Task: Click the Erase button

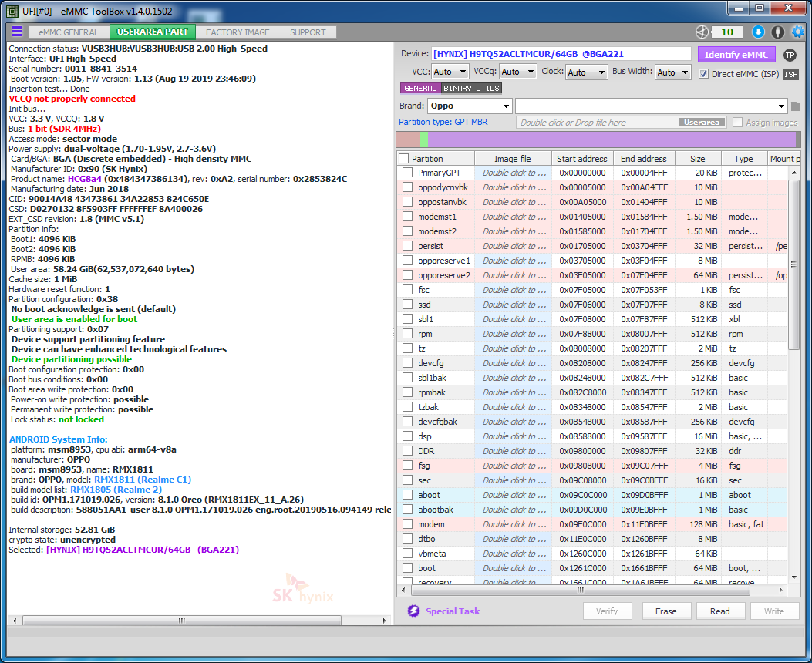Action: point(666,611)
